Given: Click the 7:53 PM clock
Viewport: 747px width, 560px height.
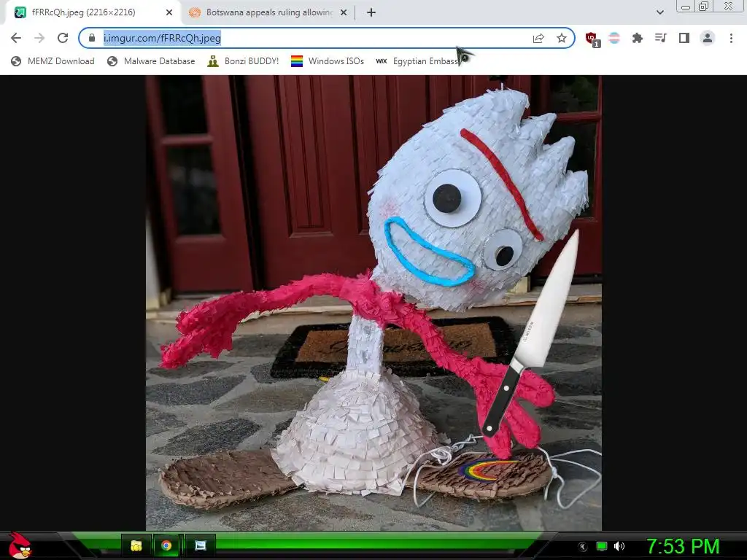Looking at the screenshot, I should [683, 546].
